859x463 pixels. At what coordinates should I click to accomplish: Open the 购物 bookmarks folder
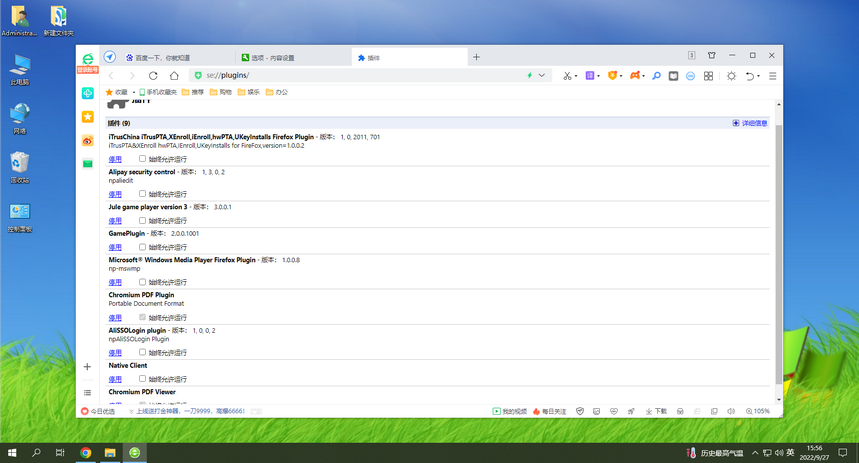(x=221, y=92)
